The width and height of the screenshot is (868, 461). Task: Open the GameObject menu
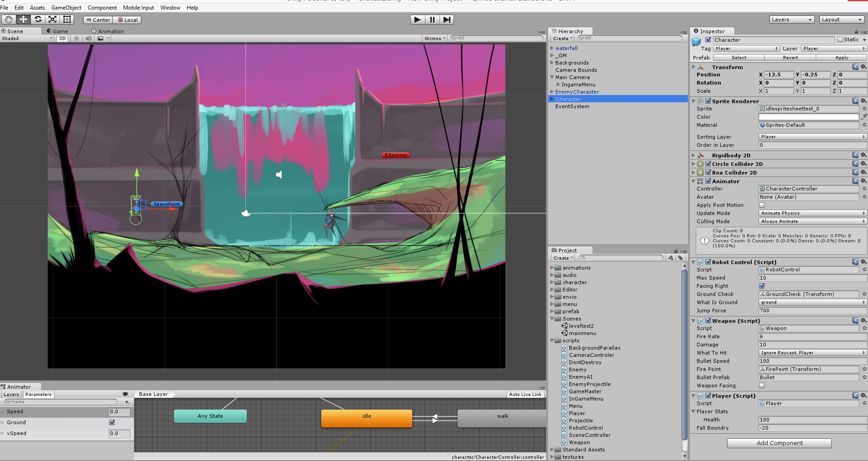click(66, 7)
